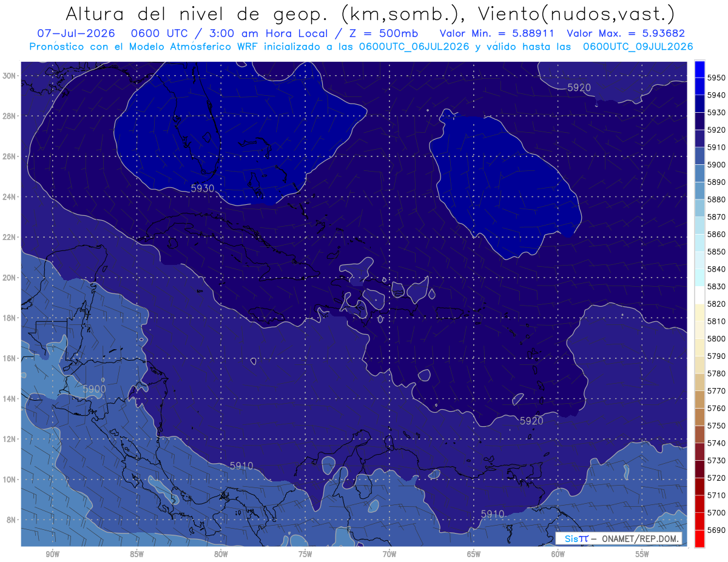This screenshot has height=562, width=728.
Task: Click the 5820 colorbar label
Action: click(x=716, y=304)
